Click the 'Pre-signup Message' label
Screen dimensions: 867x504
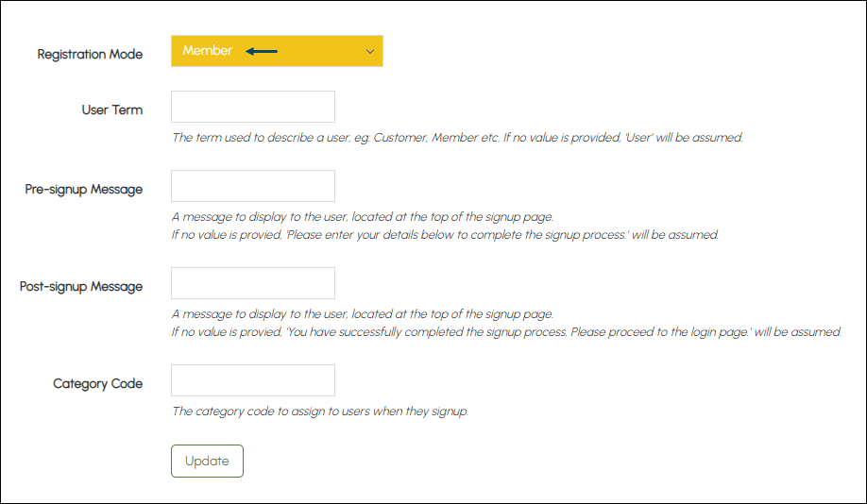tap(83, 189)
